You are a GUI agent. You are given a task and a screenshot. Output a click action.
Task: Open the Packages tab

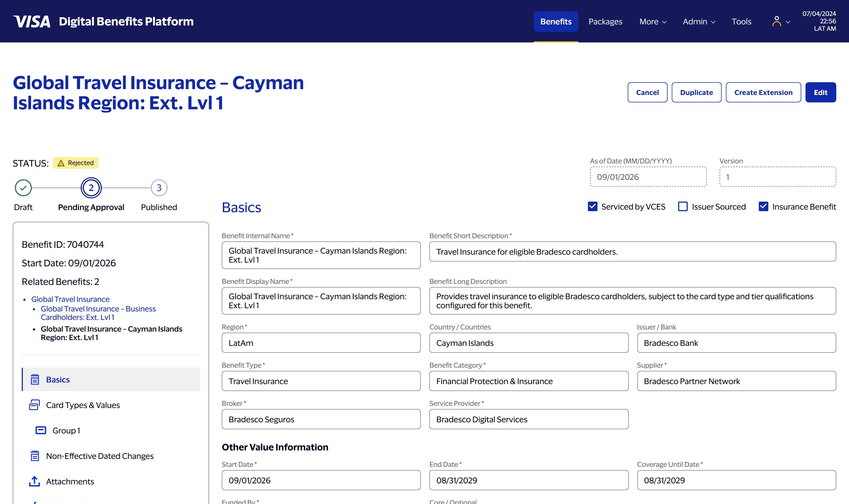(x=605, y=21)
